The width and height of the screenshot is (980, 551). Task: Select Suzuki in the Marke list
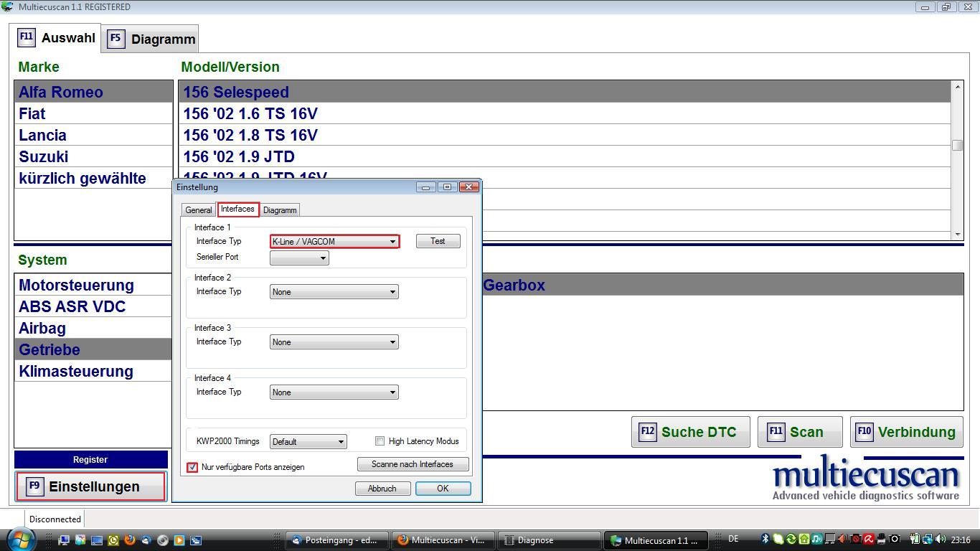93,157
